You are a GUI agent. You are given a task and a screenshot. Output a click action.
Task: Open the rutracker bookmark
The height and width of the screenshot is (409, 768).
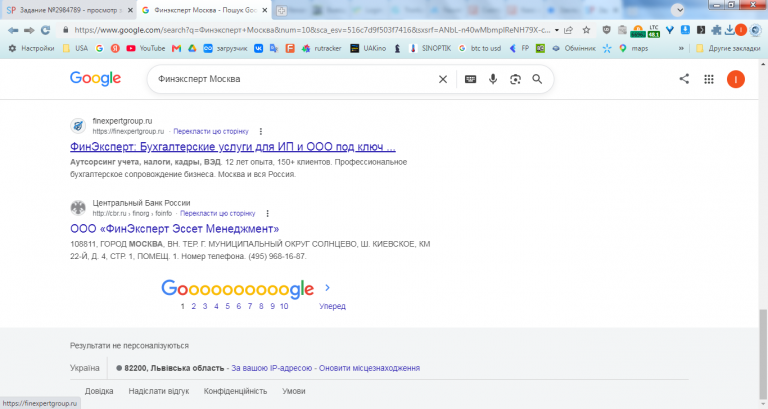point(321,48)
